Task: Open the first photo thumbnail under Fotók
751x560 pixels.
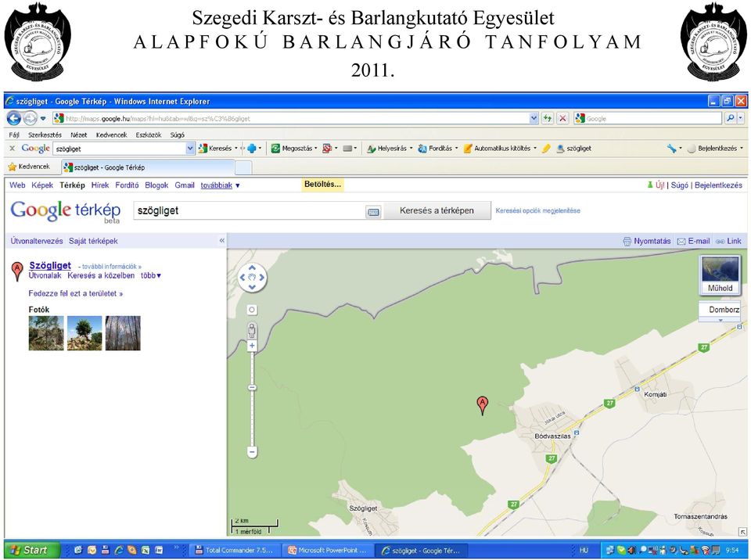Action: pyautogui.click(x=46, y=333)
